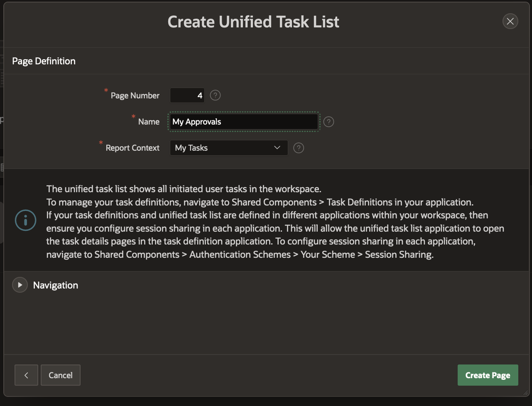
Task: Click into the Name field with My Approvals
Action: [244, 122]
